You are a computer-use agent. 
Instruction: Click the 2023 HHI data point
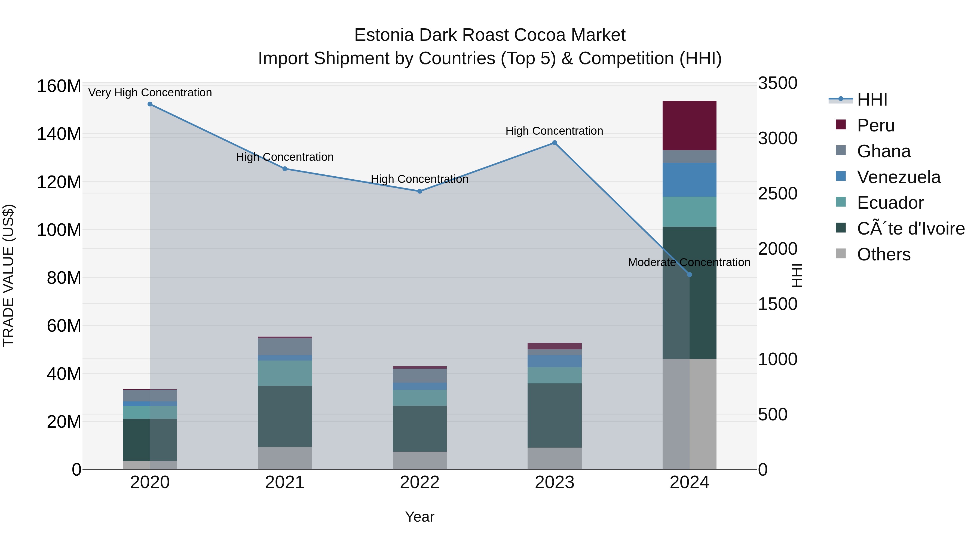555,143
